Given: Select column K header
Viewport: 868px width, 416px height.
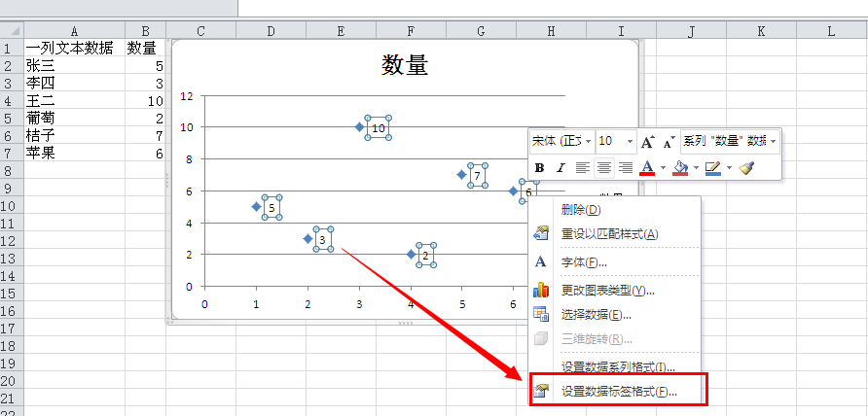Looking at the screenshot, I should tap(761, 31).
